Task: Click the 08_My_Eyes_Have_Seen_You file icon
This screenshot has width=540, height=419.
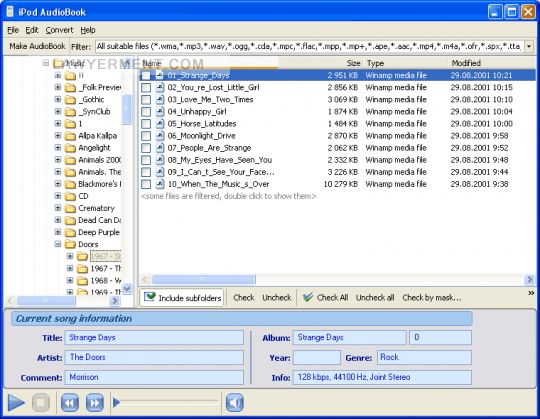Action: click(x=159, y=160)
